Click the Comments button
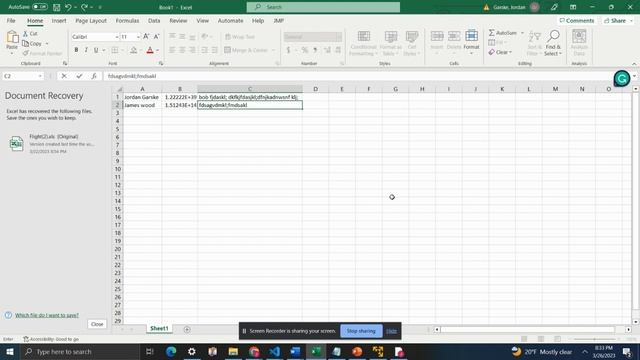Image resolution: width=640 pixels, height=360 pixels. pos(576,20)
